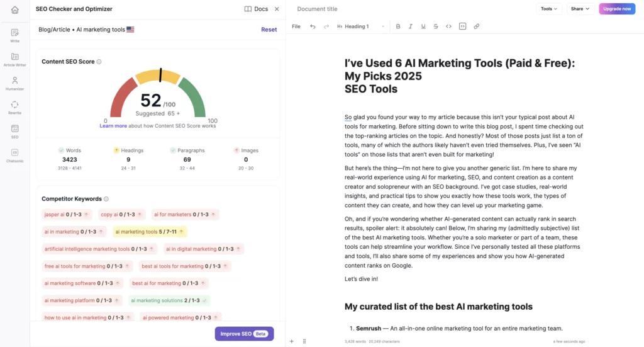Viewport: 644px width, 347px height.
Task: Click the plus add-block icon
Action: [292, 341]
